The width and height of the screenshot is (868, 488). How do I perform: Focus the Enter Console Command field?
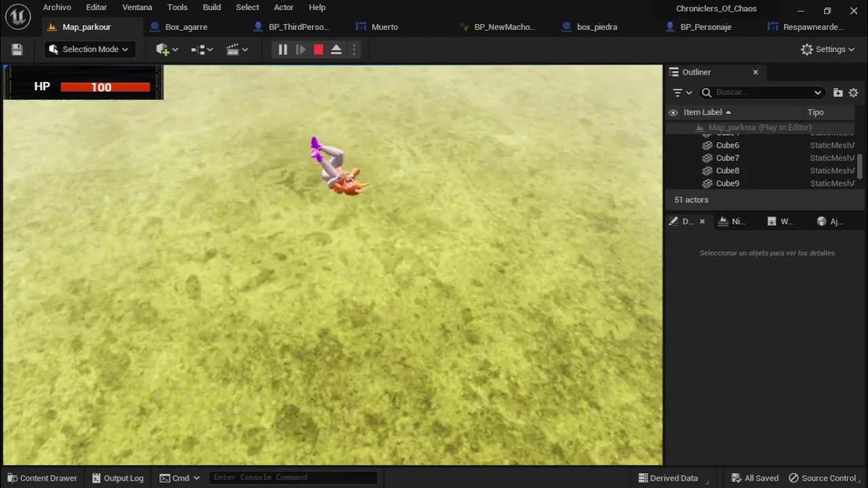tap(293, 478)
